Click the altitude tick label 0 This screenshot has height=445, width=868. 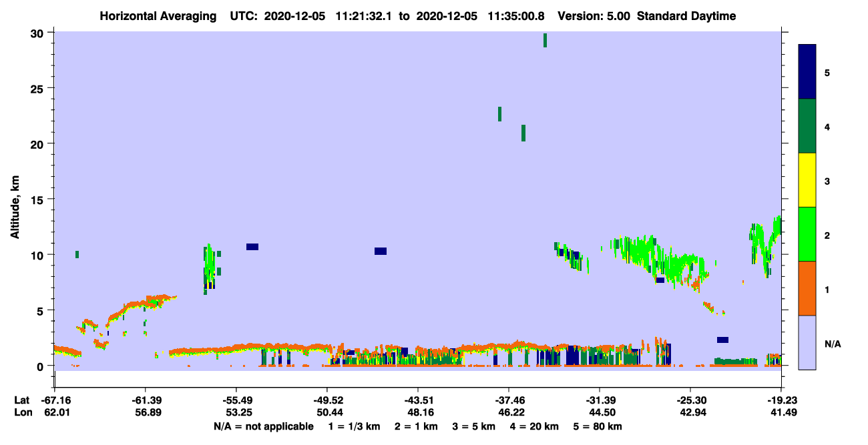[x=41, y=366]
